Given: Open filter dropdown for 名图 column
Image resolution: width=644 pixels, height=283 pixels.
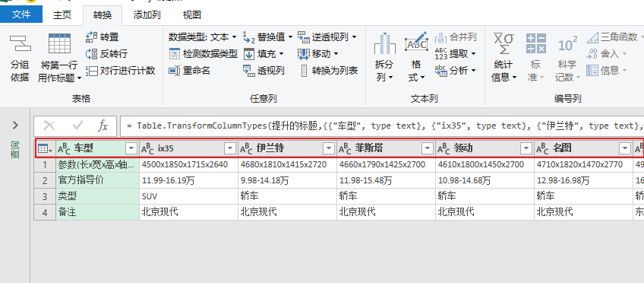Looking at the screenshot, I should (x=625, y=148).
